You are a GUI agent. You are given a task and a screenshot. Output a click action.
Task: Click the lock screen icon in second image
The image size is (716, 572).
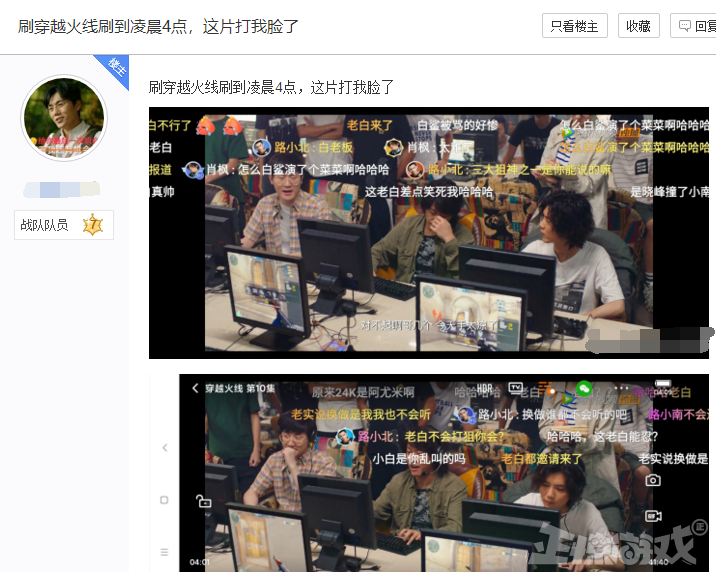pyautogui.click(x=204, y=501)
